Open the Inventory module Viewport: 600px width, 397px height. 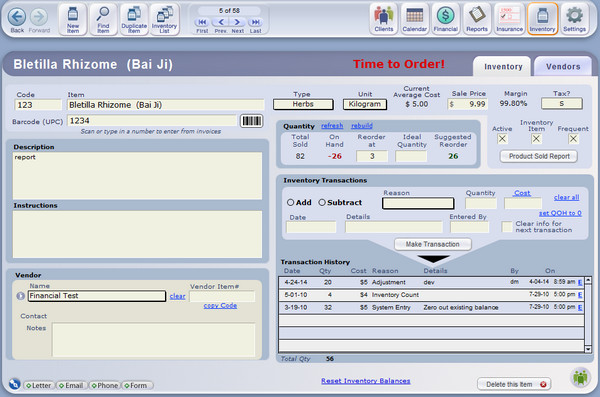click(542, 19)
